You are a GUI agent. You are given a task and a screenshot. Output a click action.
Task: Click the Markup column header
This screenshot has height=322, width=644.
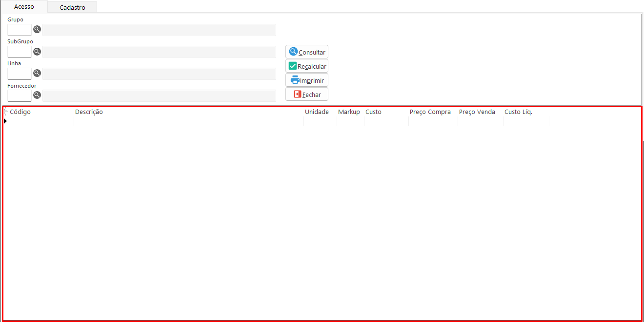pos(349,112)
